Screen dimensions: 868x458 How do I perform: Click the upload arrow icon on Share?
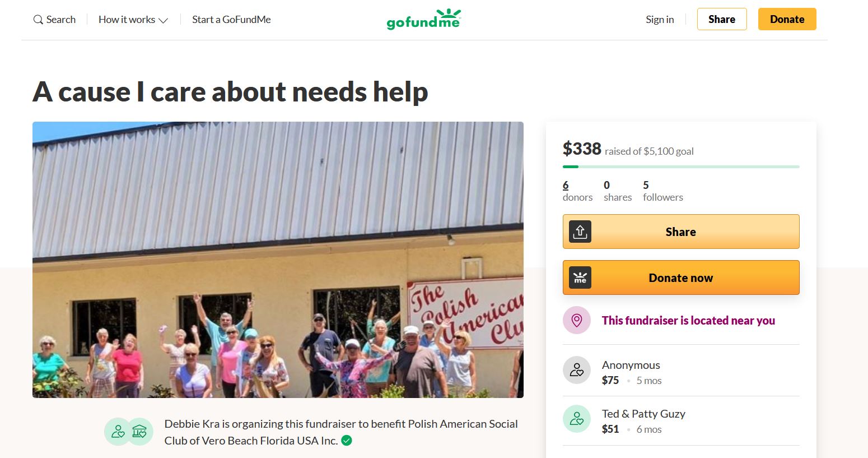580,232
